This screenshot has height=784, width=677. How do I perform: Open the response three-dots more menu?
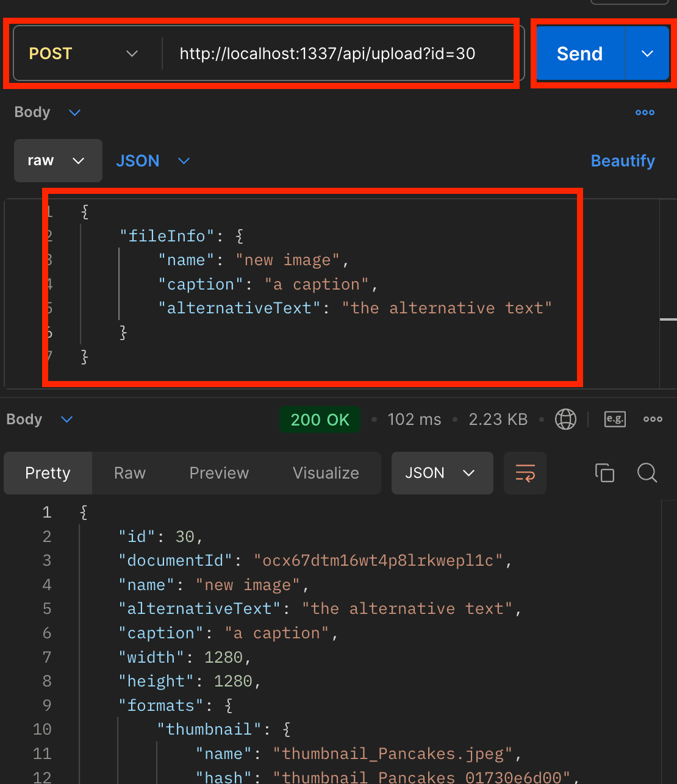click(x=653, y=419)
